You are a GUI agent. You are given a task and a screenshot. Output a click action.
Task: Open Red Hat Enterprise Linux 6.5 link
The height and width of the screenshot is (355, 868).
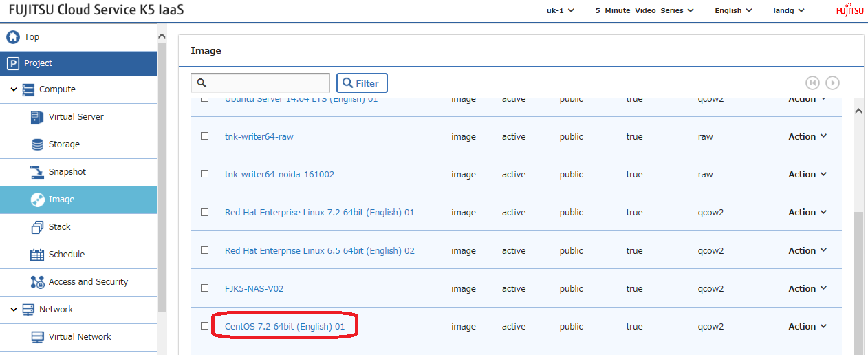click(319, 250)
